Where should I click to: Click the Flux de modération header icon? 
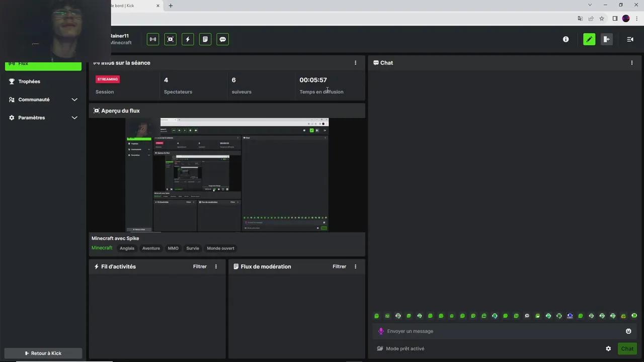point(236,266)
